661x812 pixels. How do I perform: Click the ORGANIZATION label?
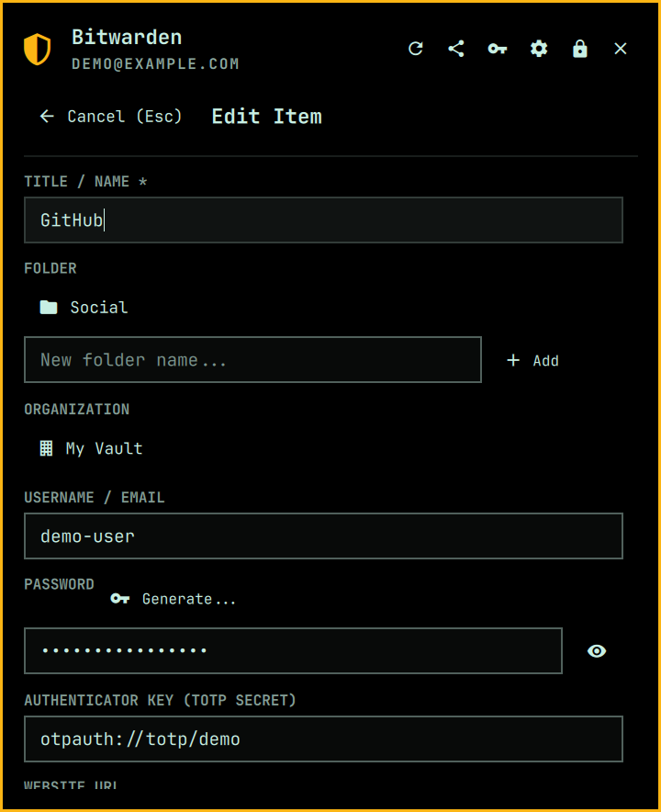(x=76, y=410)
